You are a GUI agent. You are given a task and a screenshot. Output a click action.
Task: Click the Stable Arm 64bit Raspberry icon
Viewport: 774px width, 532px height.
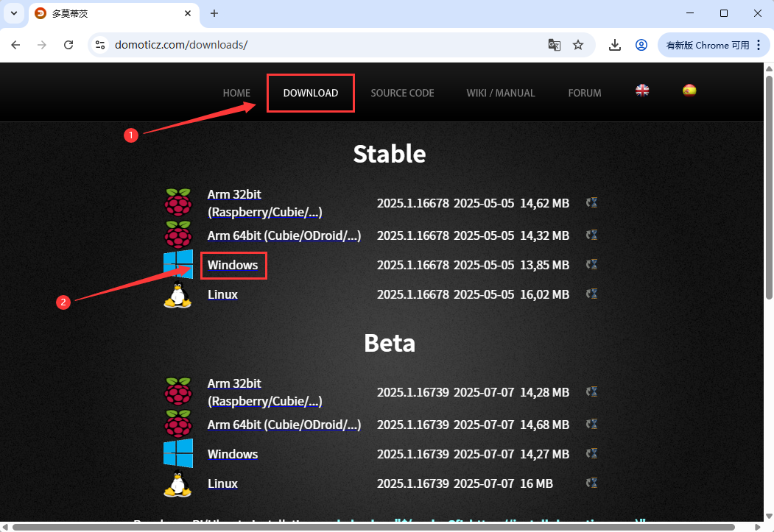click(178, 234)
